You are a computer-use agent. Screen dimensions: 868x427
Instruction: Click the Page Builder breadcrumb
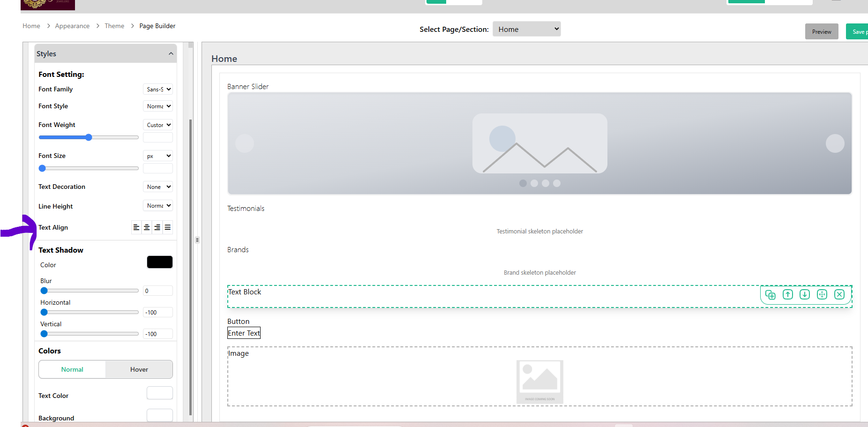coord(157,26)
